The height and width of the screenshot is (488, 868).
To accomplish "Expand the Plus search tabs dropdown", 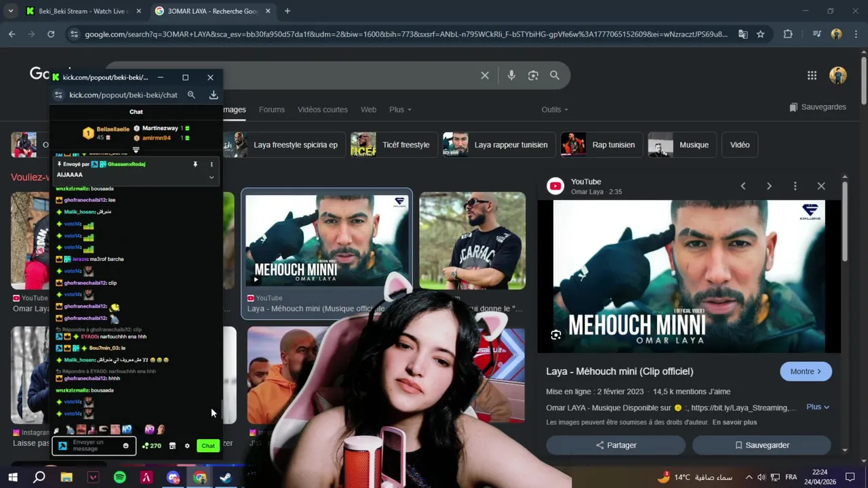I will (400, 110).
